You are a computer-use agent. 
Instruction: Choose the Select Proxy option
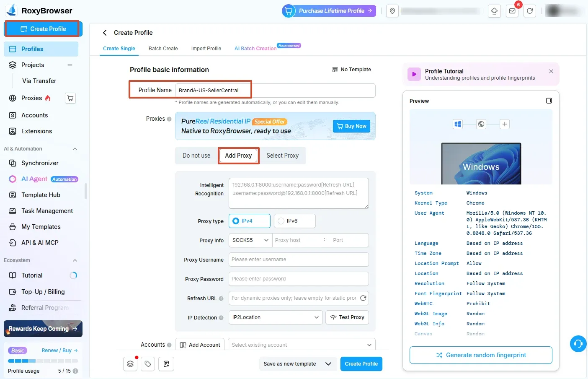[x=283, y=156]
